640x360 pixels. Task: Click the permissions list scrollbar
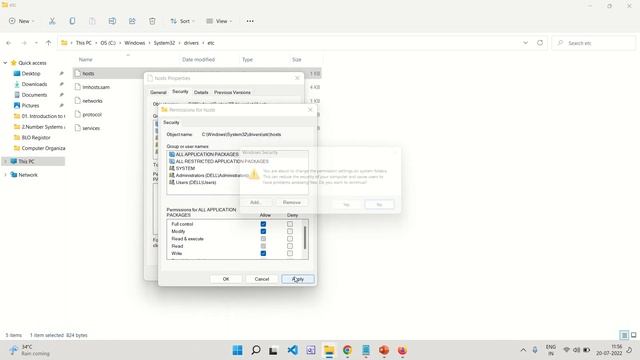click(x=305, y=239)
